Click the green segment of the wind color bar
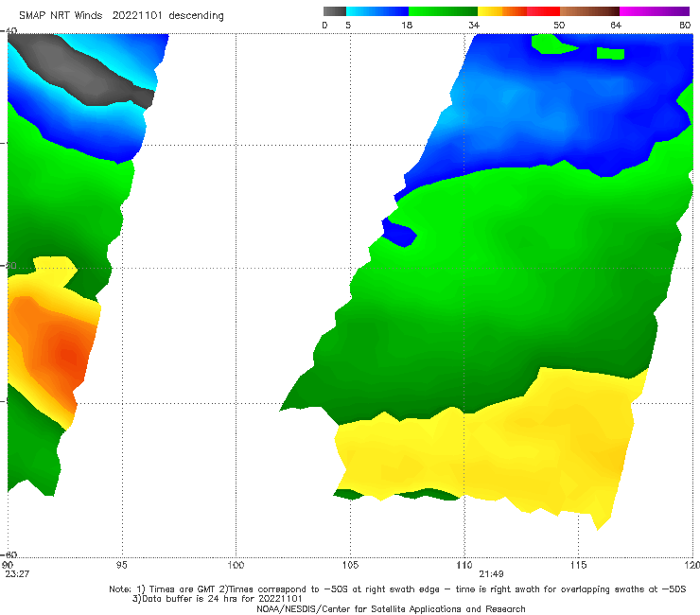Viewport: 700px width, 615px height. (x=443, y=11)
